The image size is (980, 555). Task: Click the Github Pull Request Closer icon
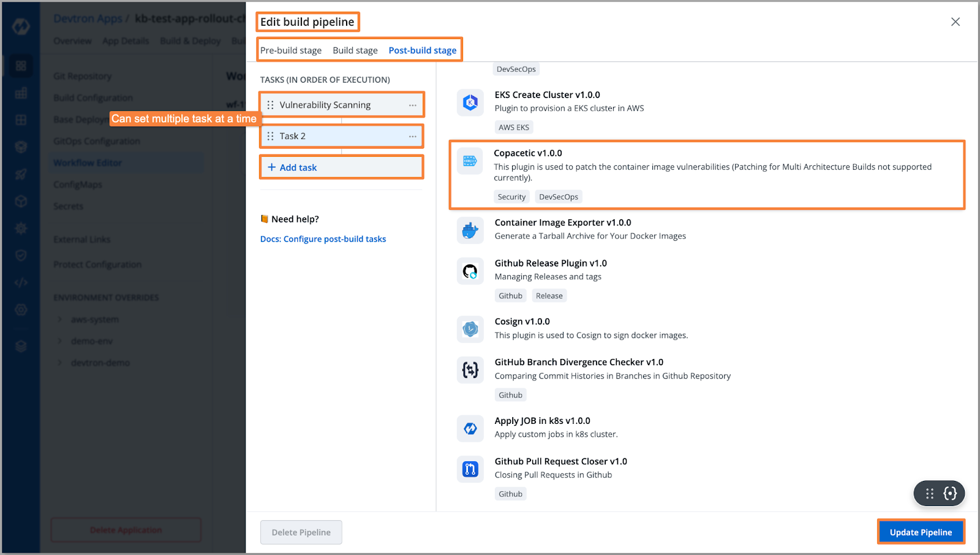pyautogui.click(x=470, y=469)
